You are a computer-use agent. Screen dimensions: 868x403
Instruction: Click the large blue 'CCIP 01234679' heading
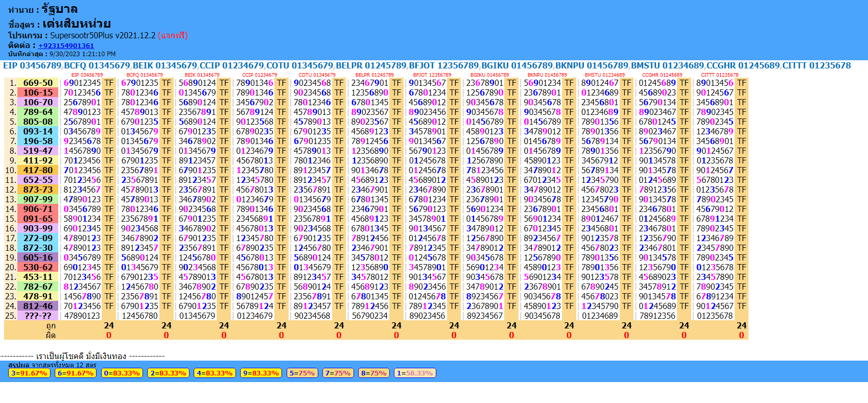click(232, 65)
